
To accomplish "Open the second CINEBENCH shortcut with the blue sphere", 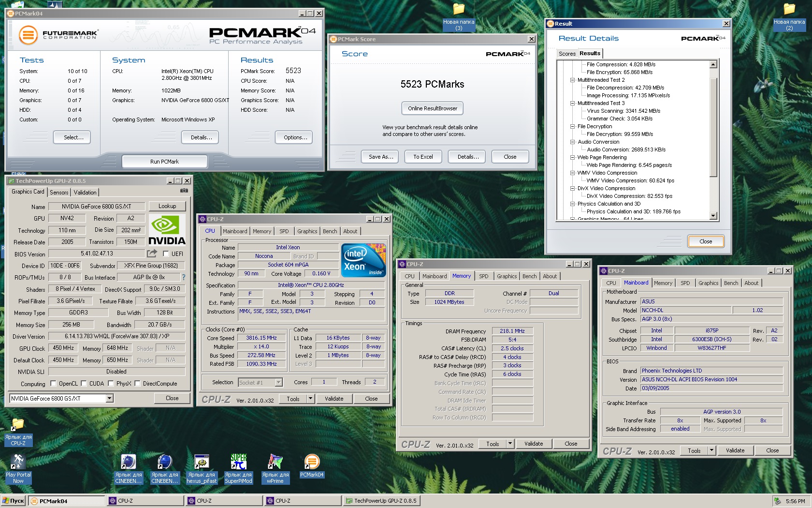I will pos(164,469).
